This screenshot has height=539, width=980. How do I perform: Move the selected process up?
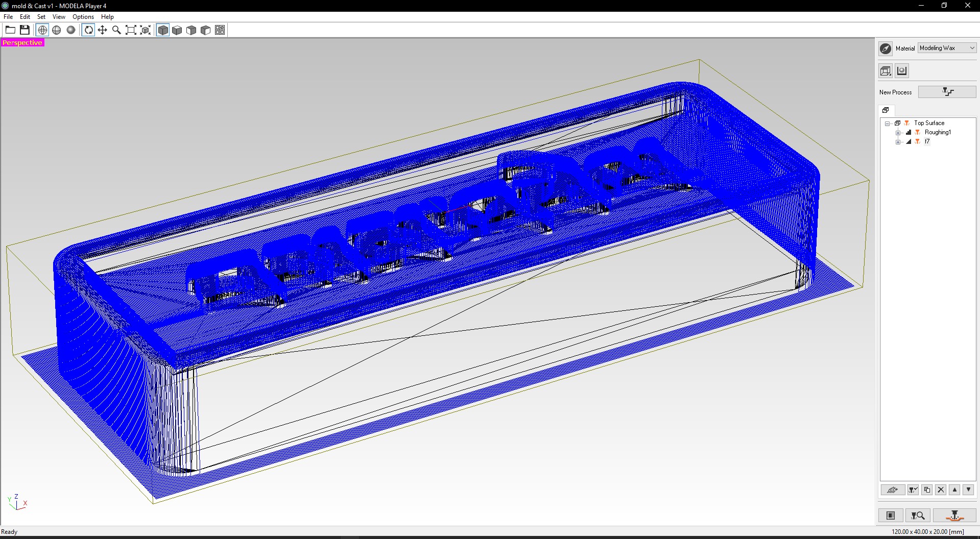point(954,489)
